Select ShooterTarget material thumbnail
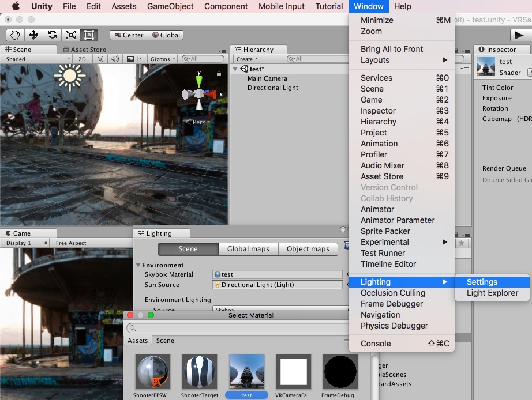532x400 pixels. point(200,372)
